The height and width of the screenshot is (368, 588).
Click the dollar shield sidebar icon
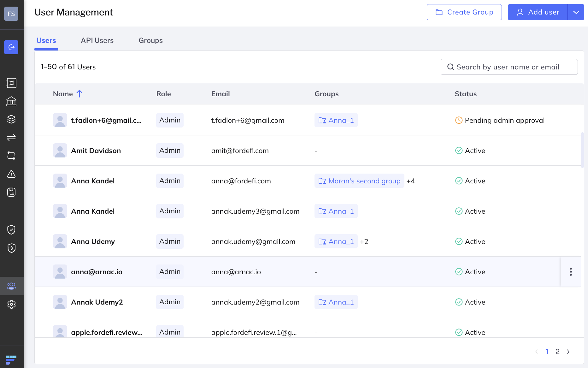click(11, 248)
